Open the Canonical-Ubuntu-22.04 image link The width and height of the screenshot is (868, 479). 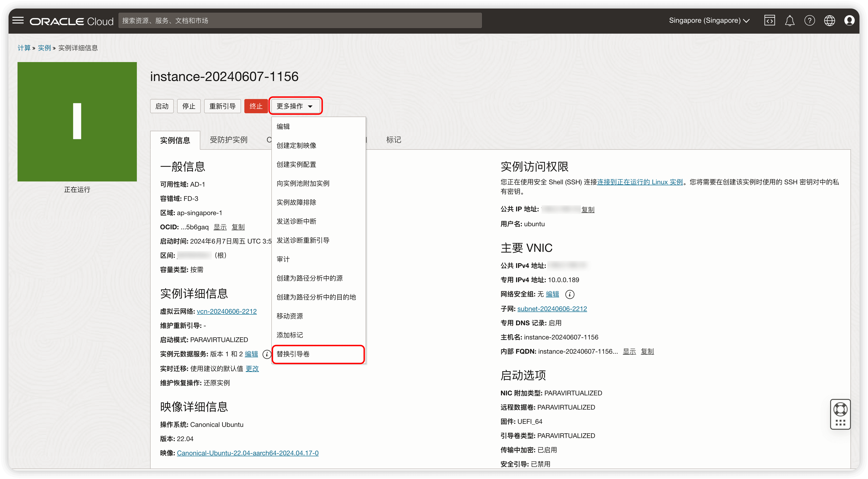click(247, 453)
